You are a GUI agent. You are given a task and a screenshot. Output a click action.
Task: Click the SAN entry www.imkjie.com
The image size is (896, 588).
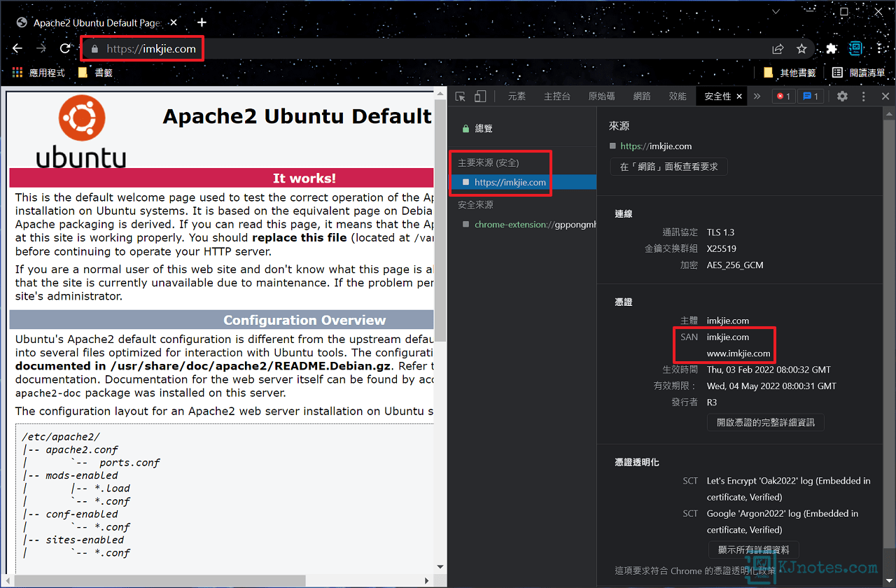[x=738, y=353]
